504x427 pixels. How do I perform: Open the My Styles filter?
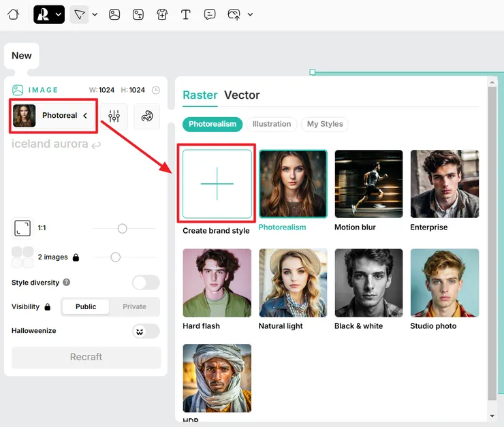point(325,124)
